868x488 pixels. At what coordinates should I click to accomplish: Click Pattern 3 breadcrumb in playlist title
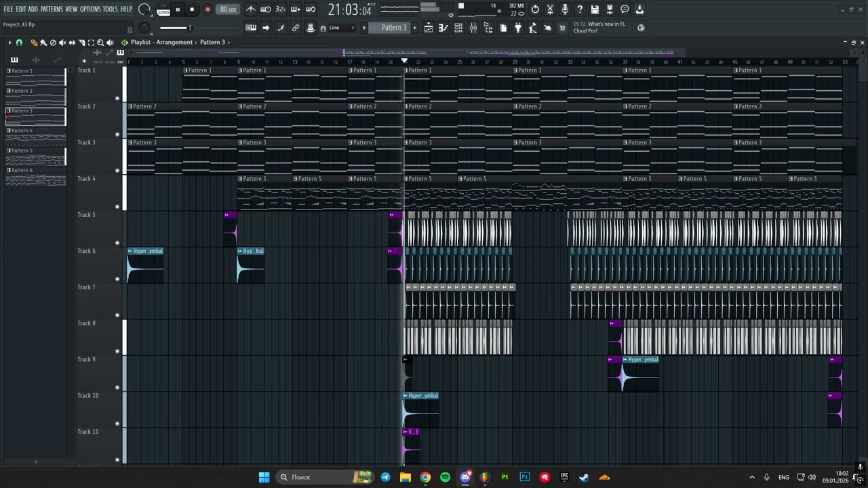click(x=212, y=42)
